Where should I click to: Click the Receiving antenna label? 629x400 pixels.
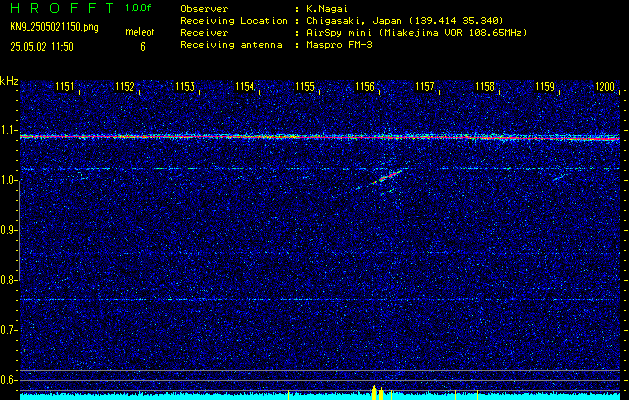click(231, 45)
